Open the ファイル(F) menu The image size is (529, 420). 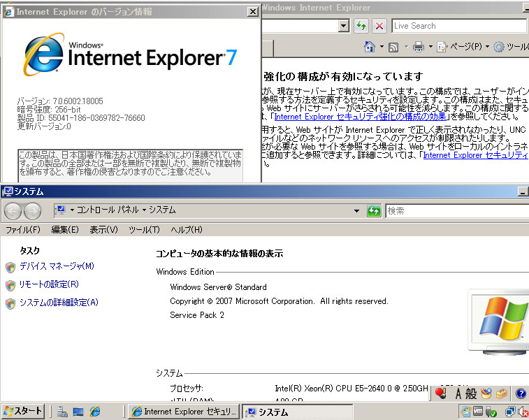tap(23, 230)
